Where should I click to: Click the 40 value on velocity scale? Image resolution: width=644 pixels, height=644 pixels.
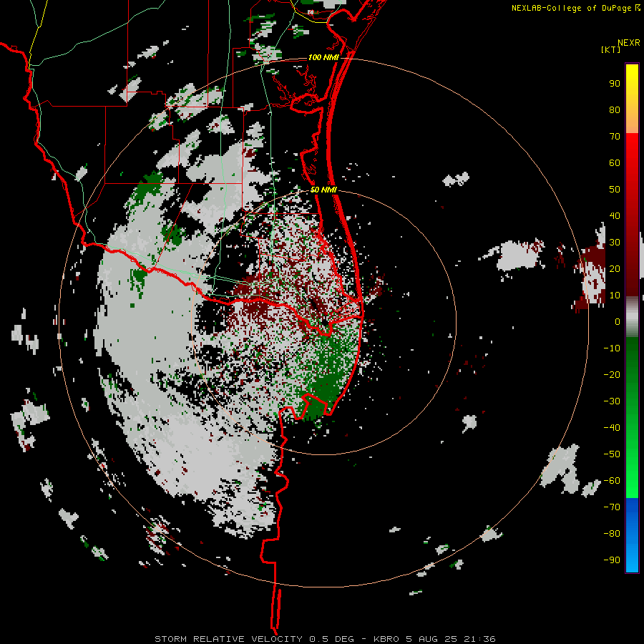615,216
